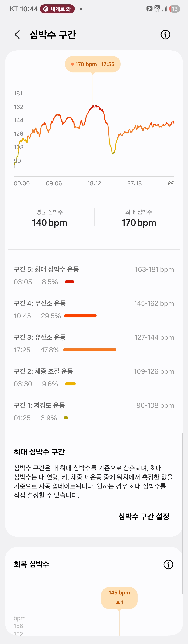This screenshot has width=188, height=644.
Task: Tap the finish flag icon on chart
Action: 171,183
